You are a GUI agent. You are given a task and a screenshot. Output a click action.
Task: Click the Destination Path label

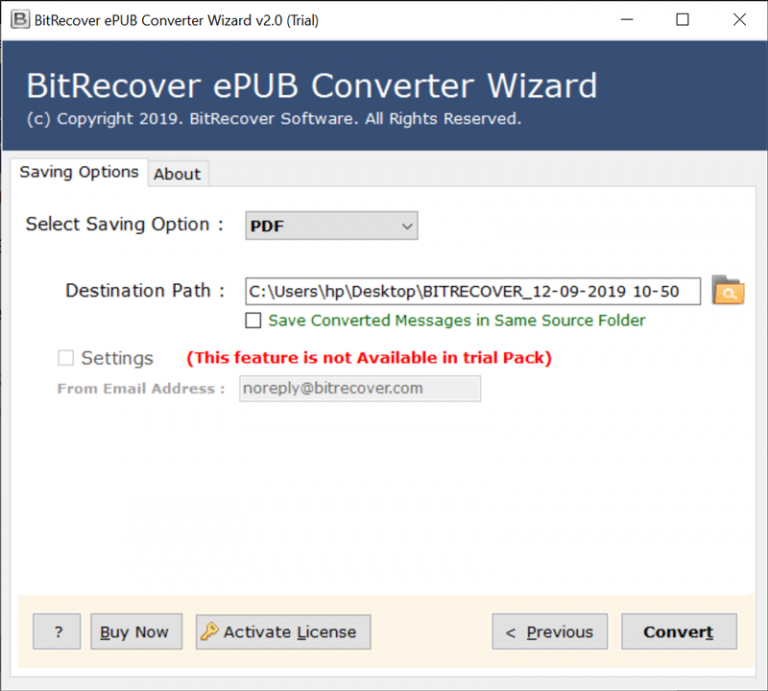pos(145,291)
